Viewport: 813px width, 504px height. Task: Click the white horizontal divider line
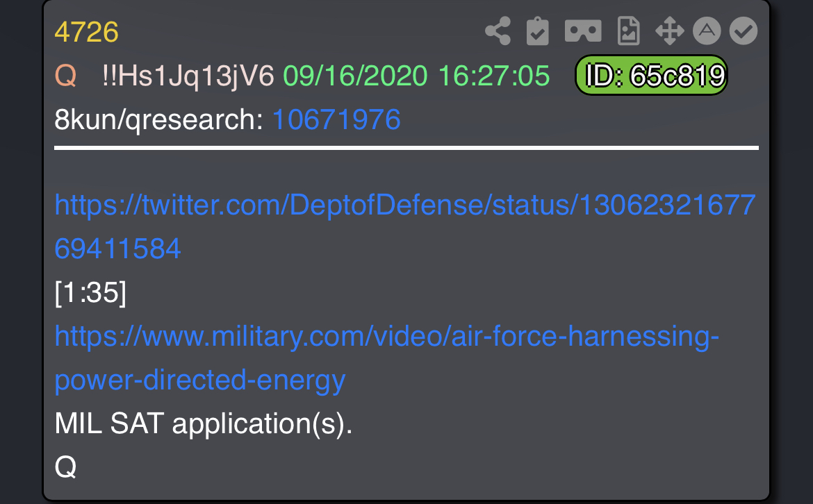click(x=406, y=148)
